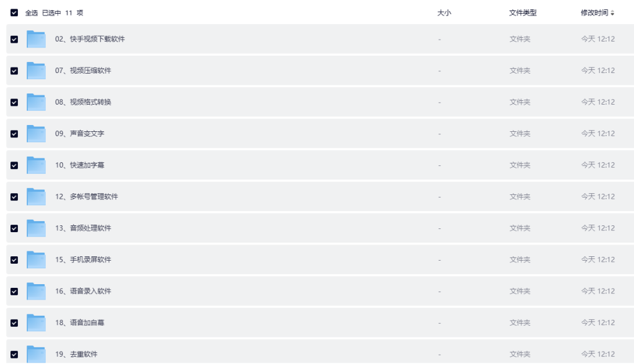
Task: Open the folder name 13、音频处理软件
Action: pyautogui.click(x=83, y=228)
